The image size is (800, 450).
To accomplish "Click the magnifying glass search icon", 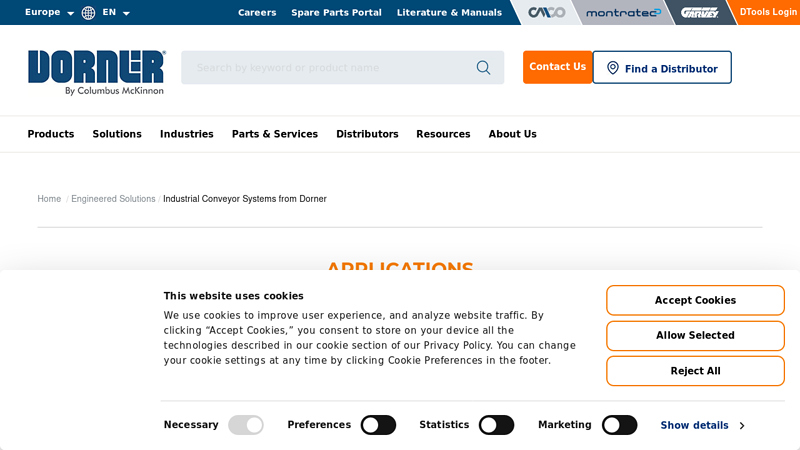I will point(483,68).
